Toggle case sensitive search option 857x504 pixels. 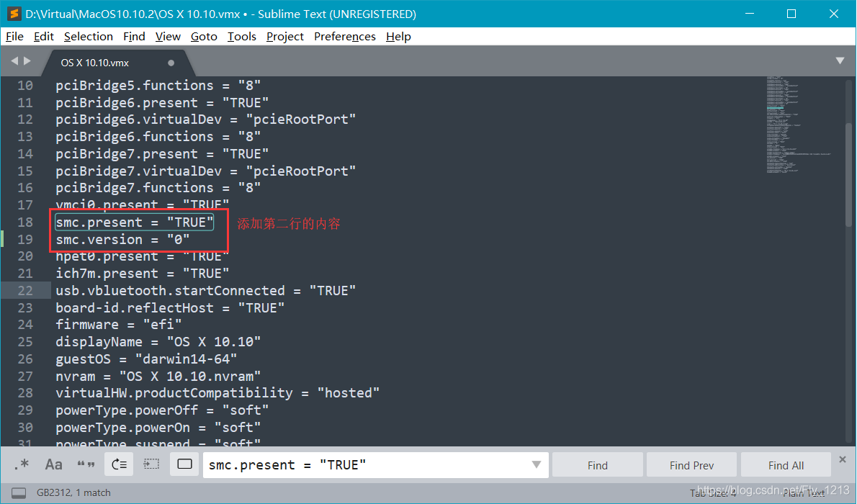(x=53, y=464)
